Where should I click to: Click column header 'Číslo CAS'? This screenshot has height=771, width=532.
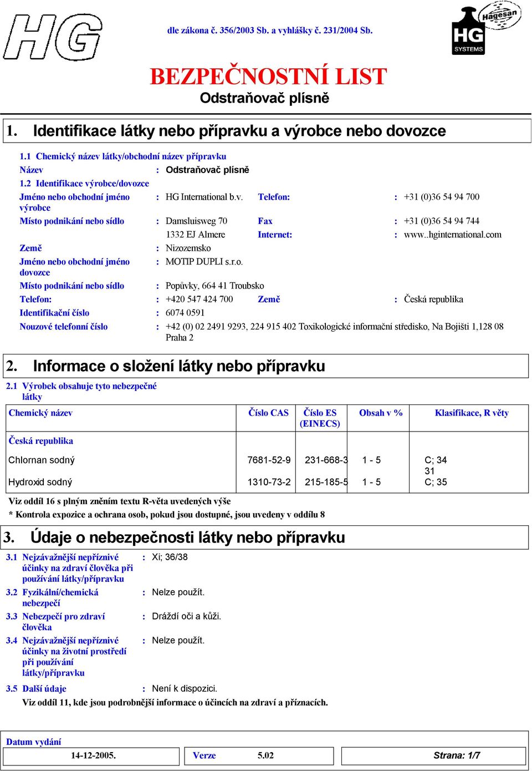pos(268,413)
